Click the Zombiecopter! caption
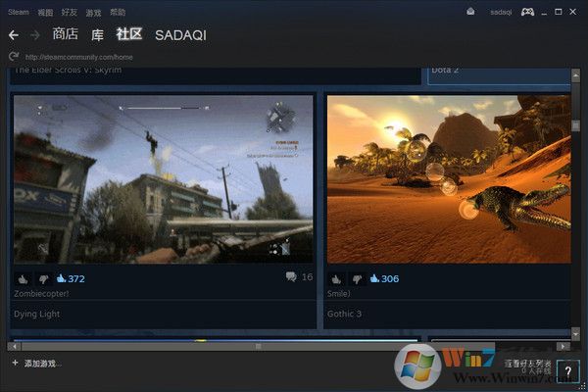The image size is (588, 392). click(41, 293)
